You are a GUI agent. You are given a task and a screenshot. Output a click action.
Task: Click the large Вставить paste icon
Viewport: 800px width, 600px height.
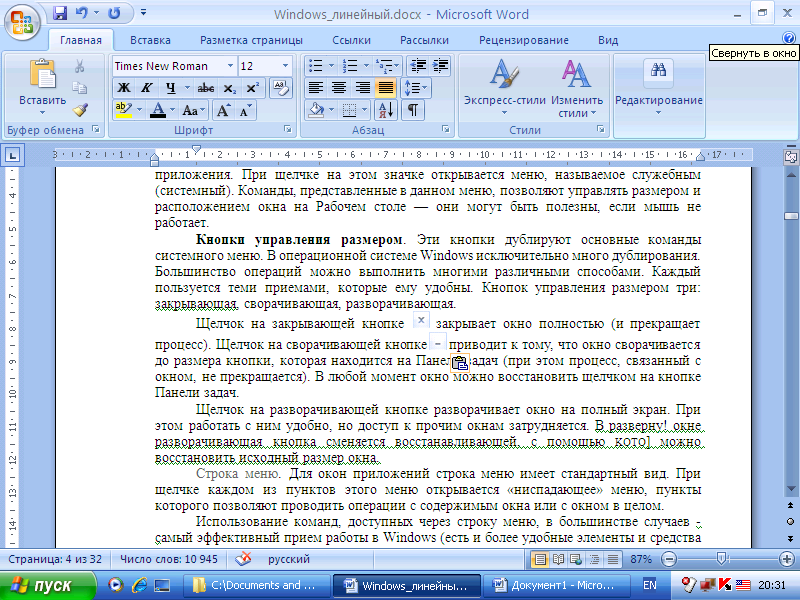[43, 74]
